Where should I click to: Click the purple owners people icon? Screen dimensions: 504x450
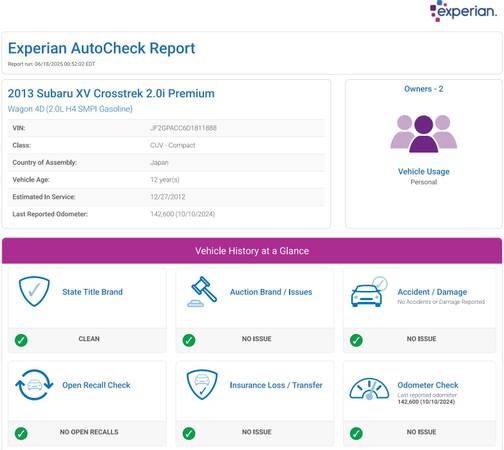[x=424, y=134]
